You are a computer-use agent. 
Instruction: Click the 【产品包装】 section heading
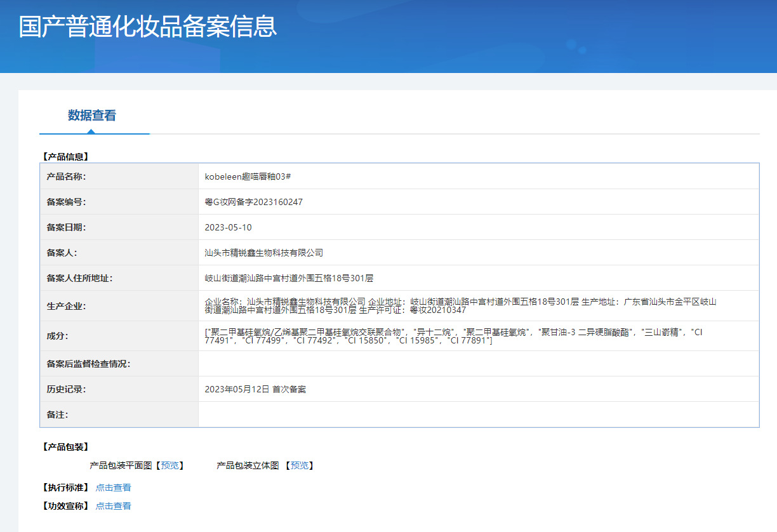(65, 447)
